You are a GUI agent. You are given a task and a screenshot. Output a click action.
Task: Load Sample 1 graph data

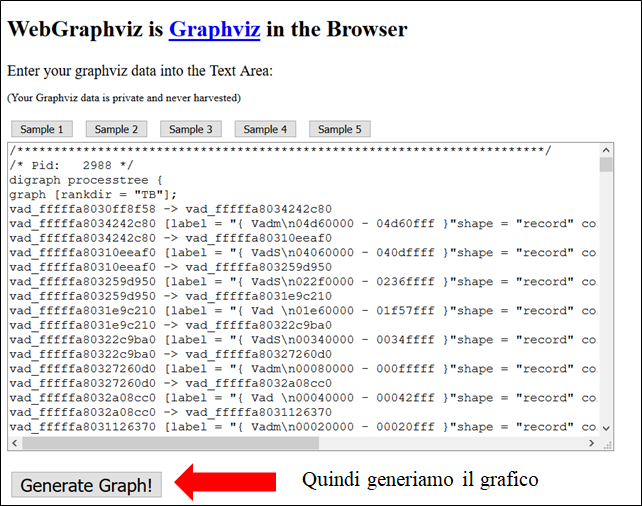pyautogui.click(x=42, y=129)
